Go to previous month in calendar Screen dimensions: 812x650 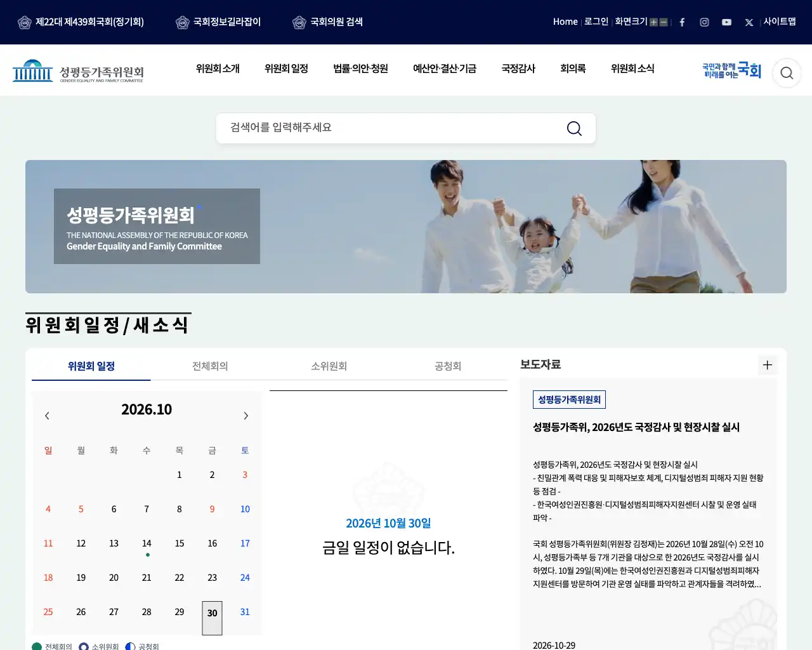pyautogui.click(x=47, y=416)
